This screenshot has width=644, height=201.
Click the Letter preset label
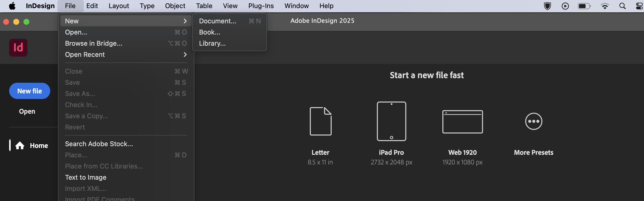[320, 153]
